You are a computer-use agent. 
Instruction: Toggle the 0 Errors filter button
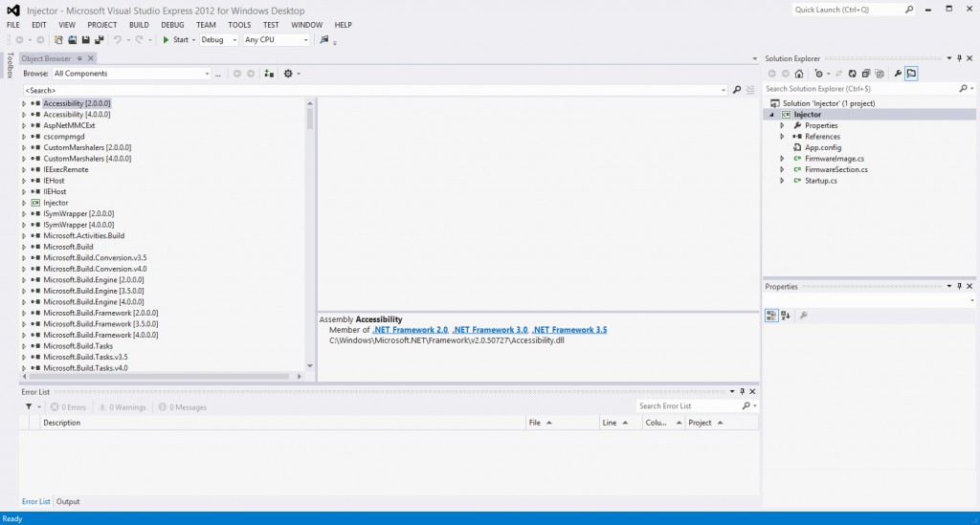(68, 407)
